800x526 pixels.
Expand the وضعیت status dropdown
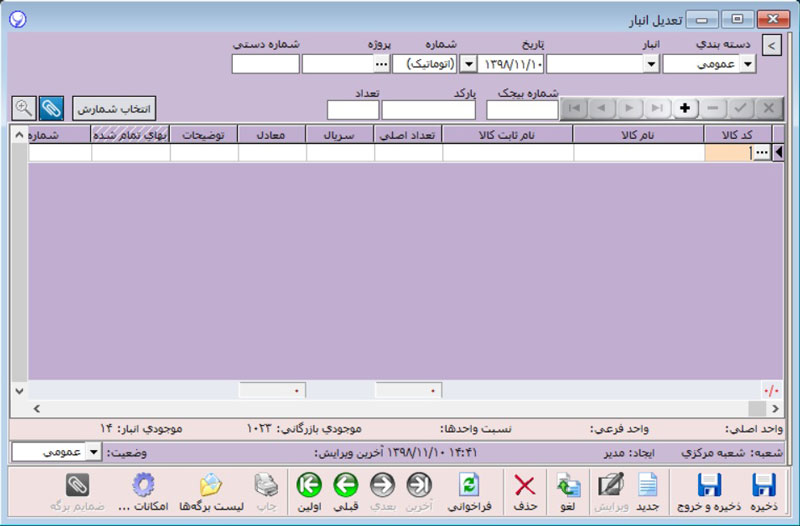tap(94, 452)
